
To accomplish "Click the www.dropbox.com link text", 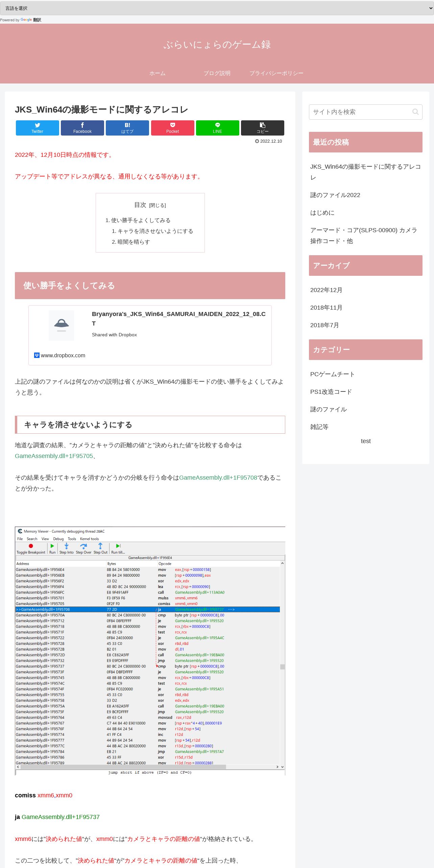I will [x=63, y=355].
